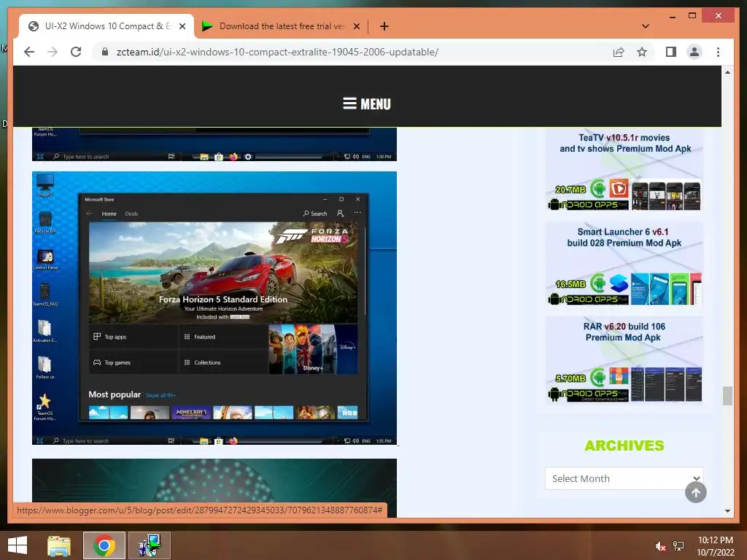Open Smart Launcher 6 v6.1 post
747x560 pixels.
click(624, 237)
